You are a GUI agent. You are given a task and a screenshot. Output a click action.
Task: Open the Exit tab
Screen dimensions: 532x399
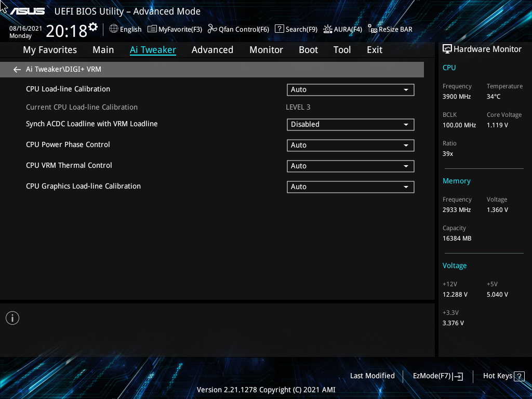[375, 50]
